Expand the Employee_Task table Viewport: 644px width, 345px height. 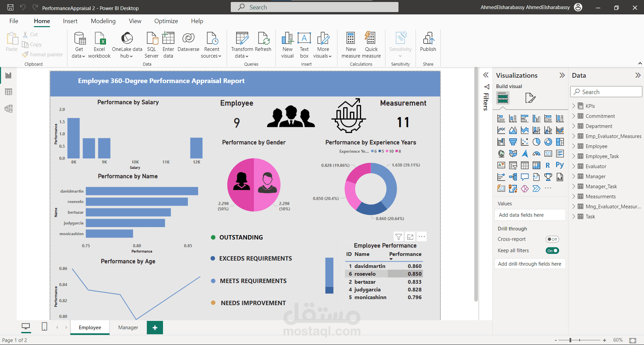tap(574, 156)
